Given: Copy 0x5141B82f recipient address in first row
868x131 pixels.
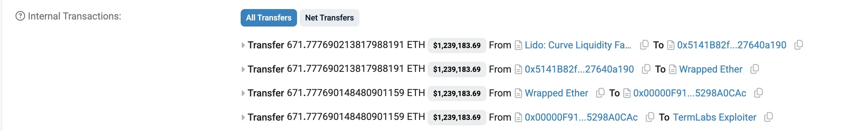Looking at the screenshot, I should [x=799, y=45].
